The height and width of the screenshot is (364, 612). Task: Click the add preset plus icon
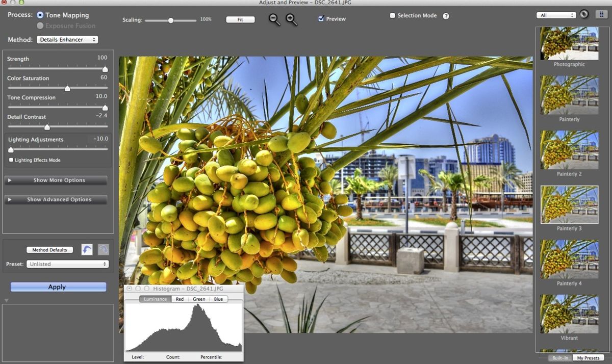tap(584, 14)
